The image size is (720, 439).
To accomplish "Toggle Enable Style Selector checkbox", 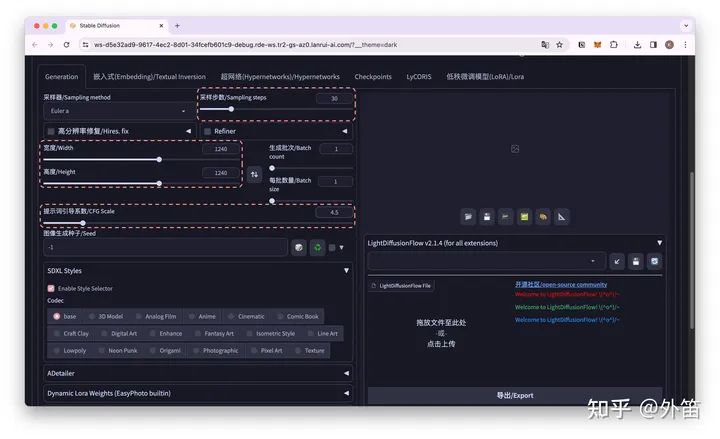I will click(x=51, y=288).
